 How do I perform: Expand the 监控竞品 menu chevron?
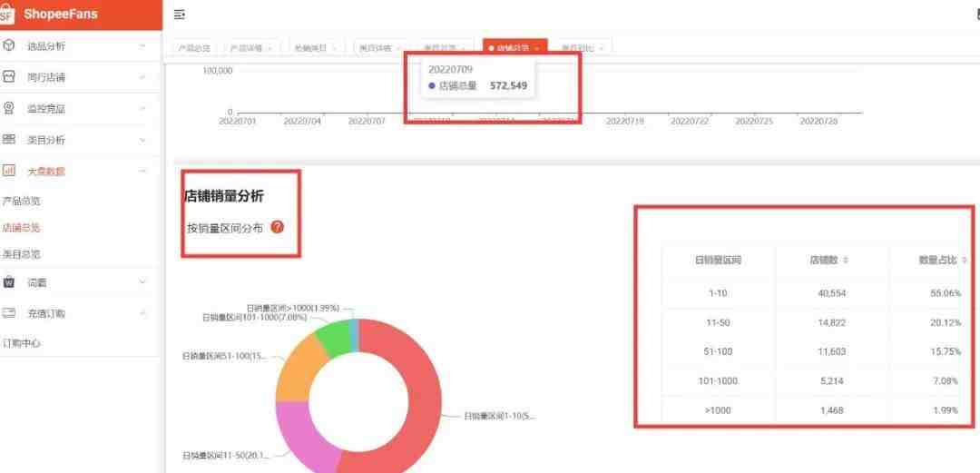click(142, 109)
